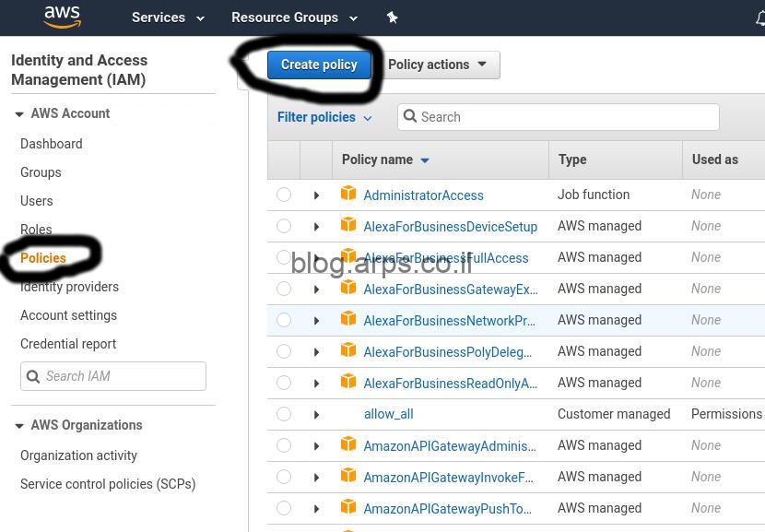Click the AWS logo home icon

tap(62, 18)
